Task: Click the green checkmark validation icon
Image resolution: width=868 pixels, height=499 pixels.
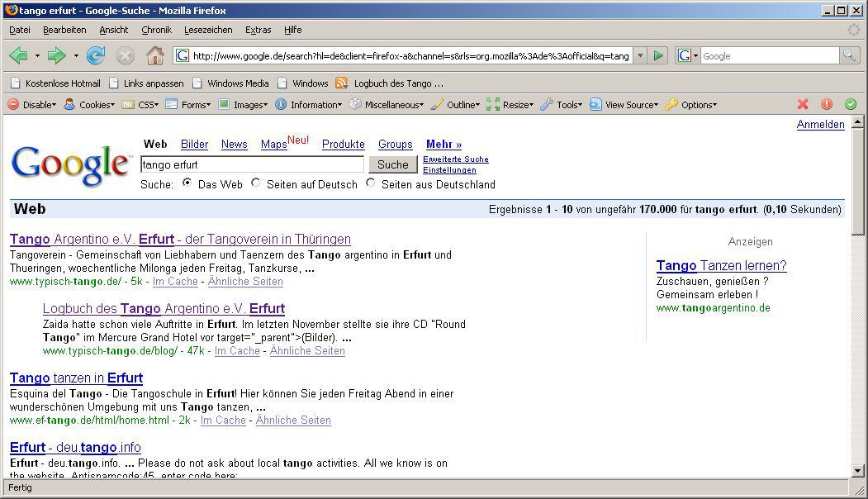Action: coord(850,105)
